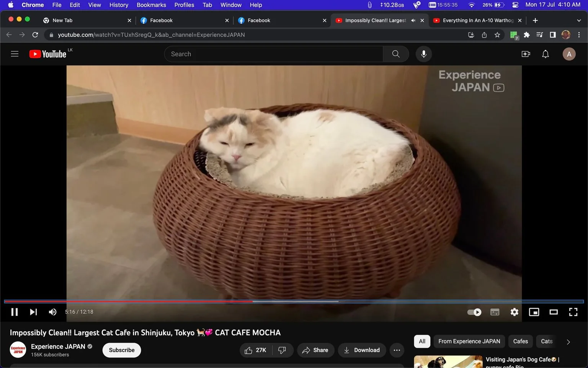Open the green extension icon with badge
588x368 pixels.
pyautogui.click(x=514, y=35)
